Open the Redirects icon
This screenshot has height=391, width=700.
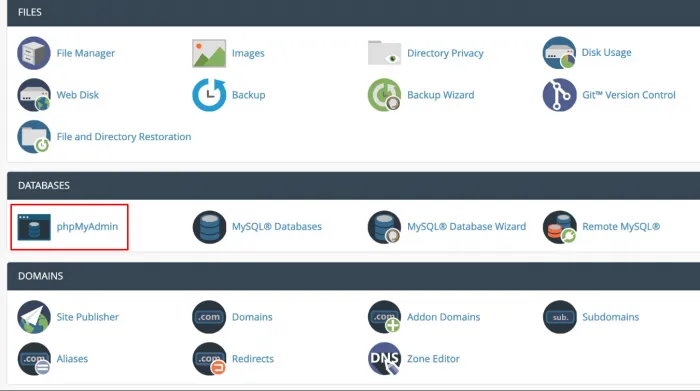[209, 359]
